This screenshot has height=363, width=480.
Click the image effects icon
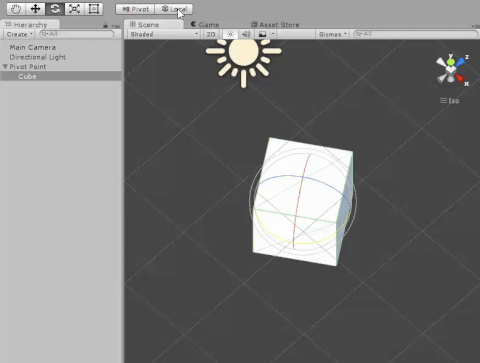coord(263,34)
